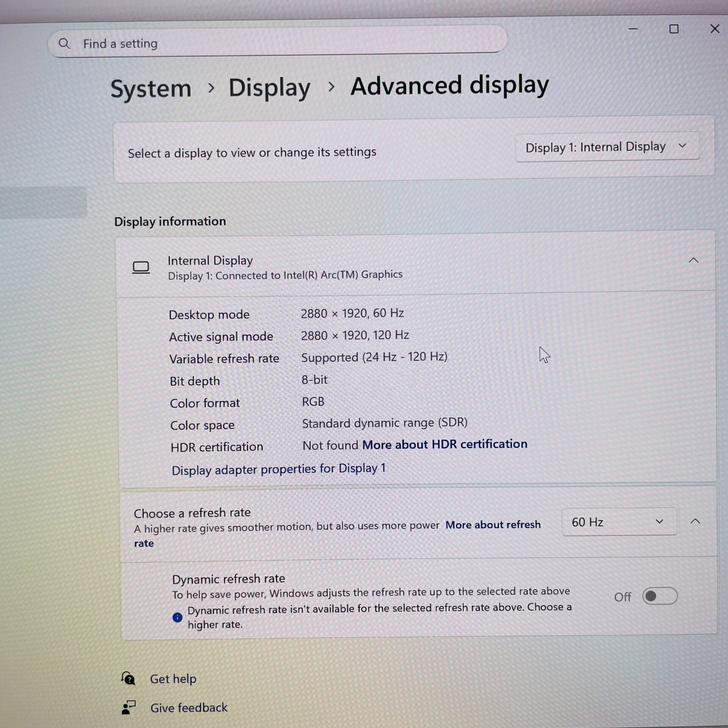Image resolution: width=728 pixels, height=728 pixels.
Task: Minimize the Settings window
Action: point(633,29)
